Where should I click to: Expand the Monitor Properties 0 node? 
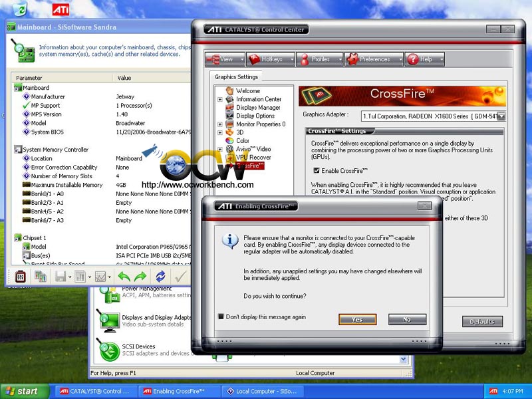pos(220,124)
